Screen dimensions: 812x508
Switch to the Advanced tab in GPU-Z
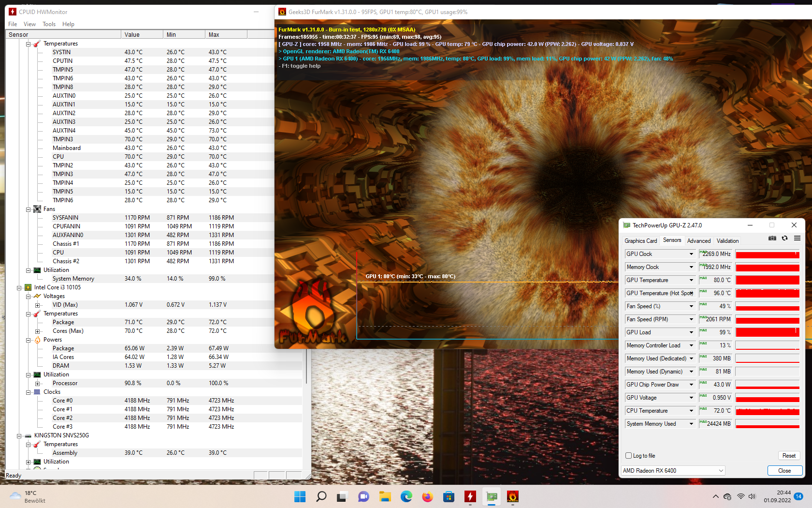pos(699,240)
